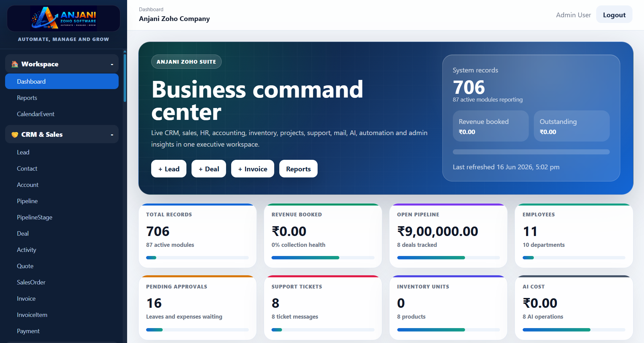Open the Revenue Booked card
The image size is (644, 343).
(323, 236)
